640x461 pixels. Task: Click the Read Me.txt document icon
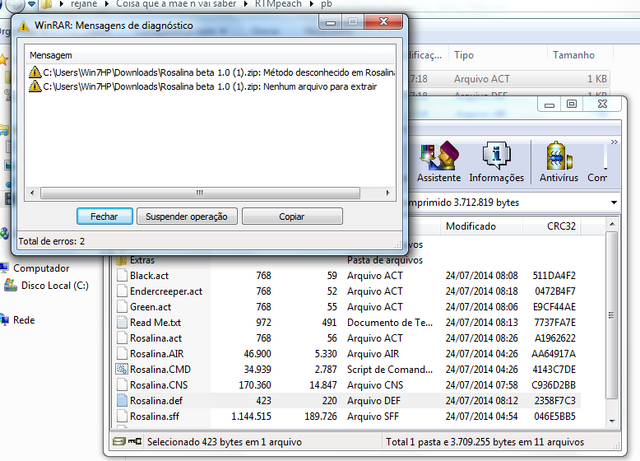[x=122, y=323]
